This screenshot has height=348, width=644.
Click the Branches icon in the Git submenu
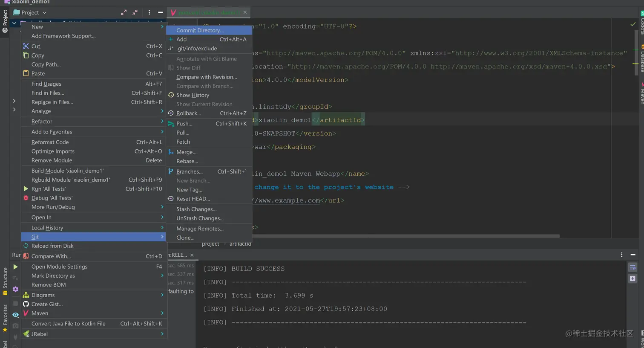coord(171,171)
